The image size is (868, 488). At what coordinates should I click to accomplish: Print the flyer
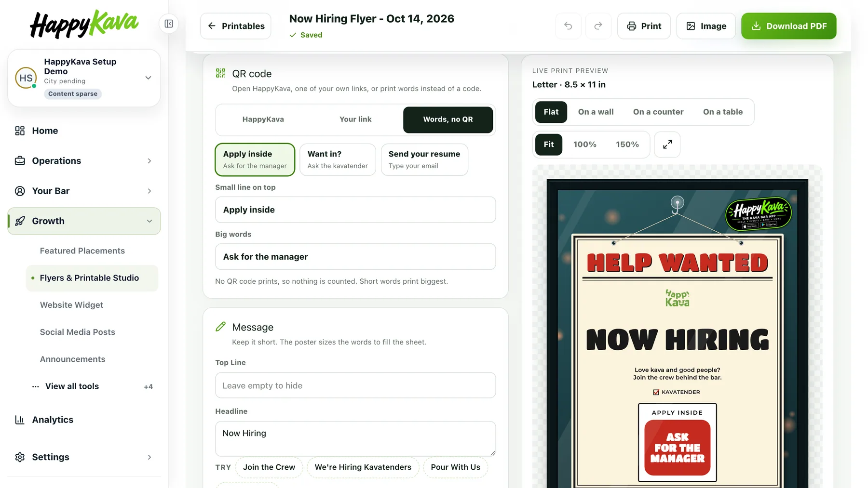(x=644, y=26)
